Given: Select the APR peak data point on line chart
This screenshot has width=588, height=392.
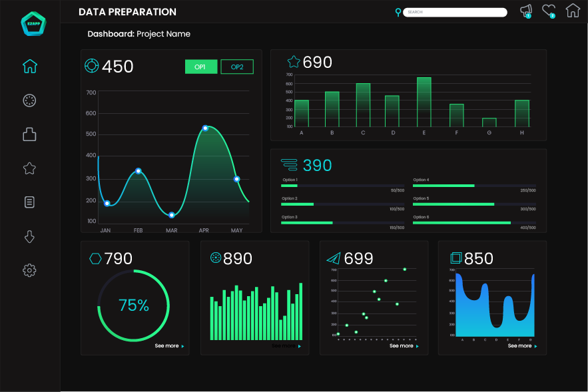Looking at the screenshot, I should click(205, 128).
